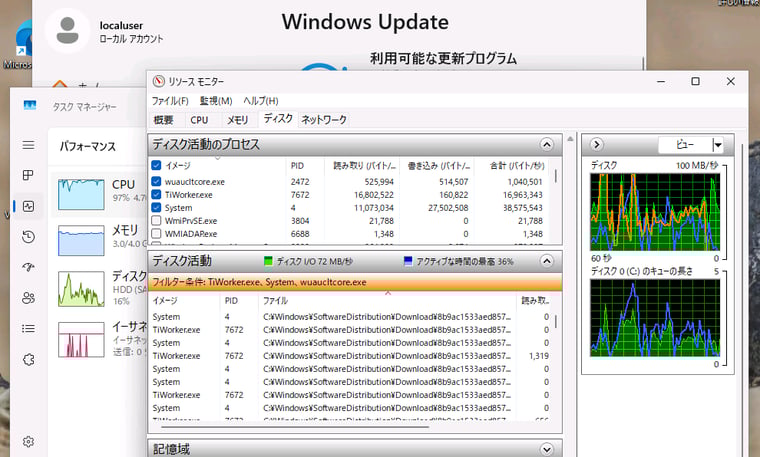This screenshot has width=760, height=457.
Task: Toggle the イメージ select-all checkbox
Action: (x=156, y=165)
